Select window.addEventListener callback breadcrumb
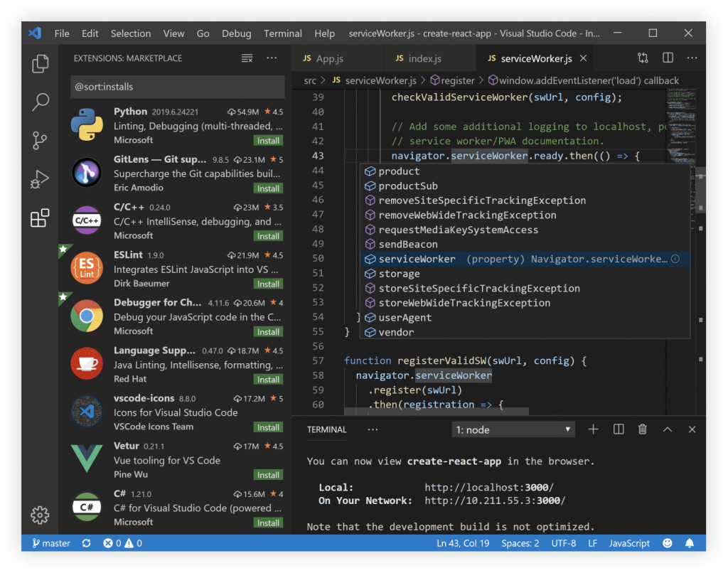 584,81
